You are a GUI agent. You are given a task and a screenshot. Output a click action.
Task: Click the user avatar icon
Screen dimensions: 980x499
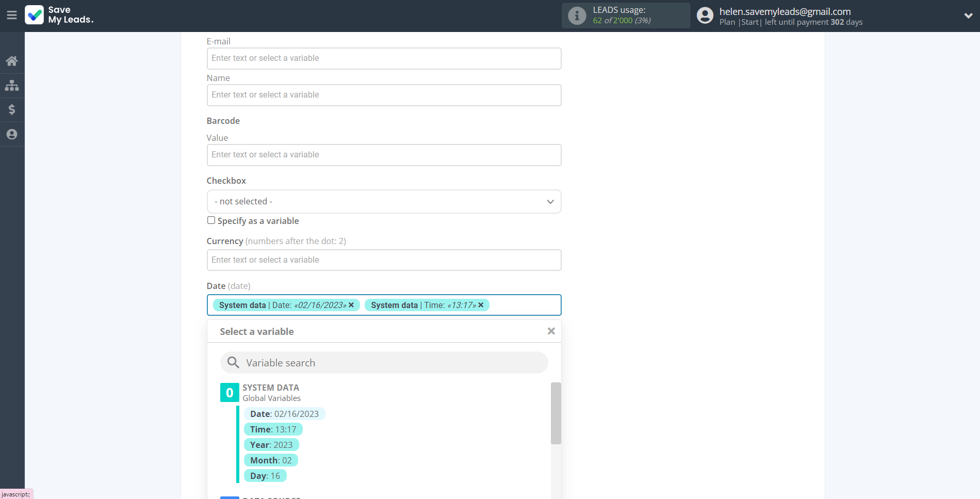pos(705,15)
